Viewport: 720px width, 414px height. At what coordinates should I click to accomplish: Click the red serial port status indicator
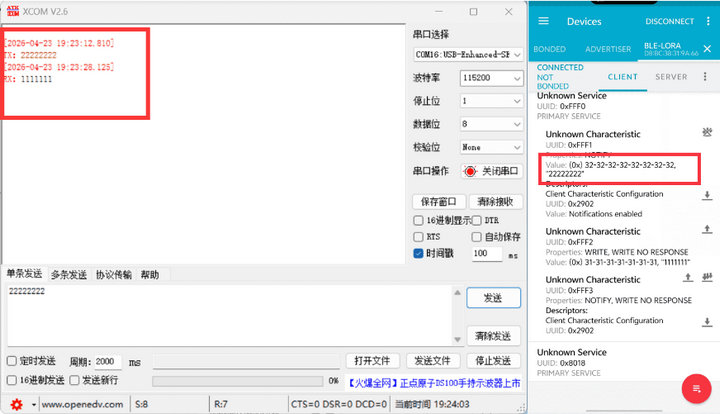point(470,171)
